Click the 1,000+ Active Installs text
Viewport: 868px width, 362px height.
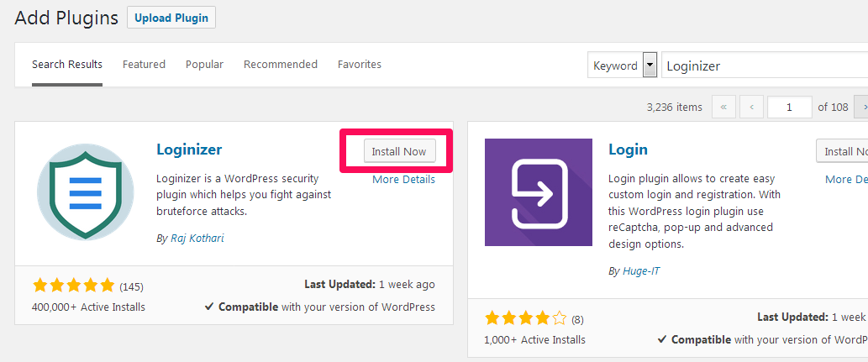pos(534,339)
